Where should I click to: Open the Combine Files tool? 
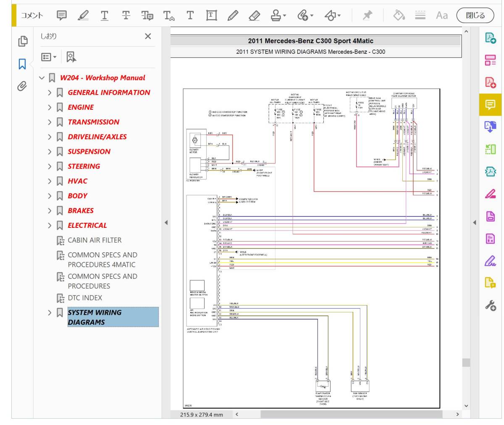point(490,127)
